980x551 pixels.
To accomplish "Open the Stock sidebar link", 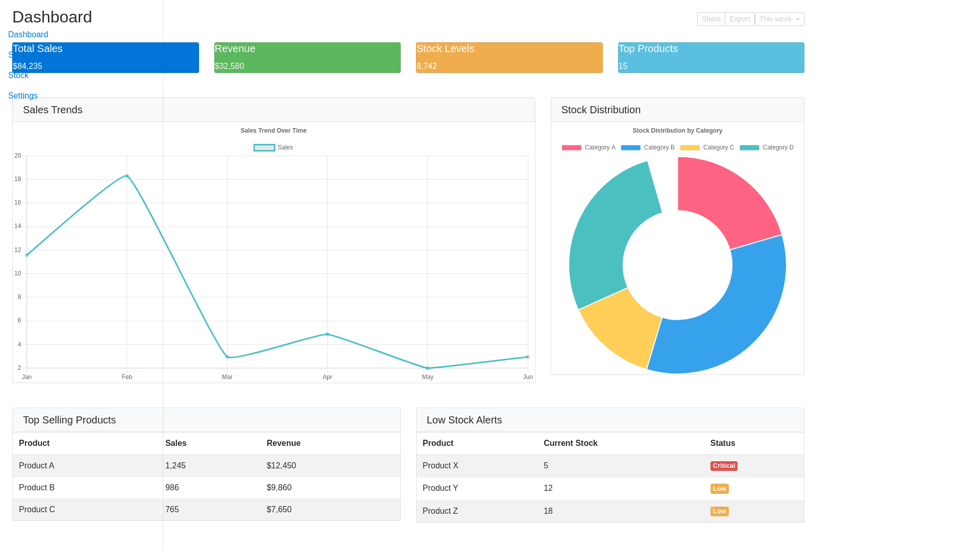I will pyautogui.click(x=18, y=75).
